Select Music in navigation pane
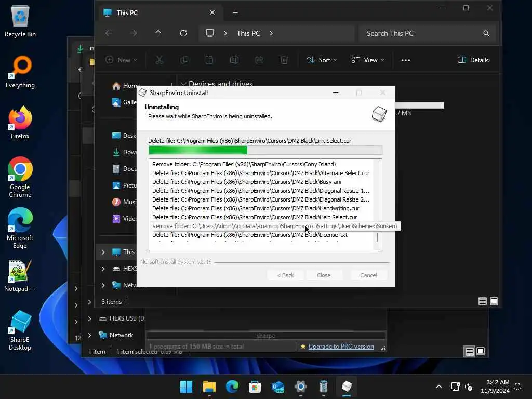This screenshot has height=399, width=532. pyautogui.click(x=124, y=202)
